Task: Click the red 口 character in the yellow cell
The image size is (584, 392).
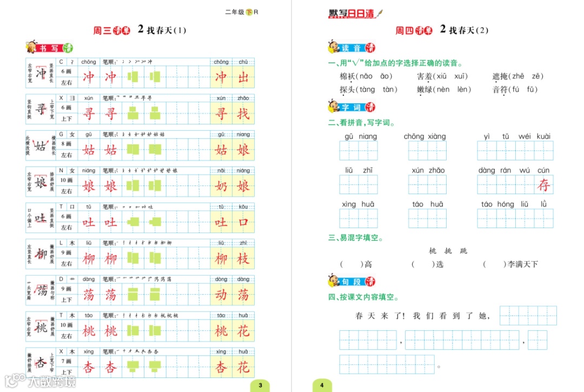Action: tap(243, 222)
